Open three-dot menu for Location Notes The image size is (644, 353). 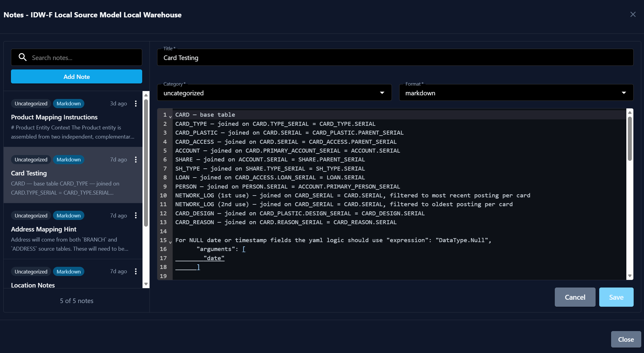point(136,272)
